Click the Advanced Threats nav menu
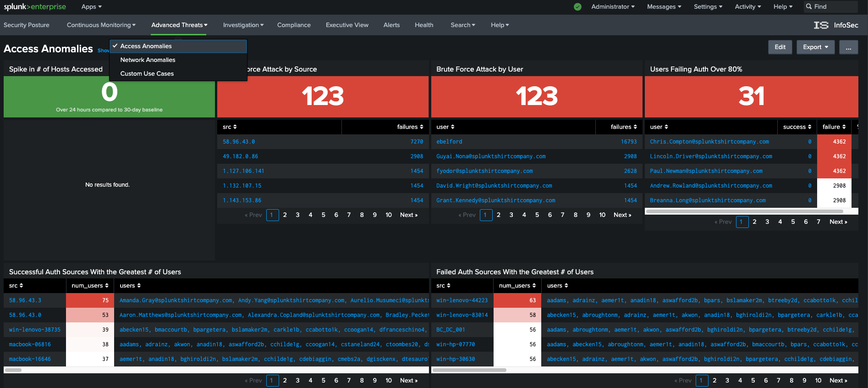Viewport: 868px width, 388px height. [179, 25]
